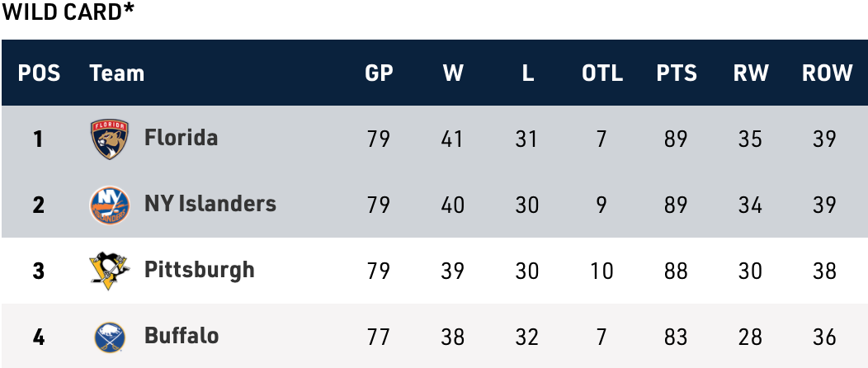
Task: Click the Buffalo Sabres logo
Action: [x=110, y=337]
